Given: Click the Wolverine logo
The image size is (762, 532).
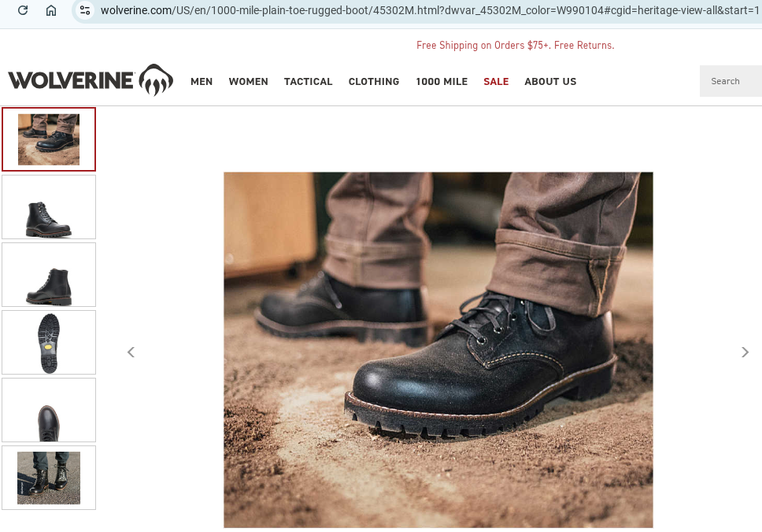Looking at the screenshot, I should [91, 80].
